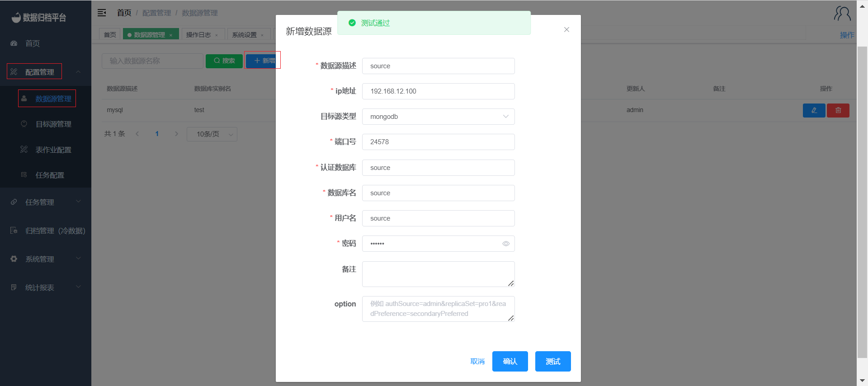Click the 'test' cell in table
The image size is (868, 386).
pos(199,110)
